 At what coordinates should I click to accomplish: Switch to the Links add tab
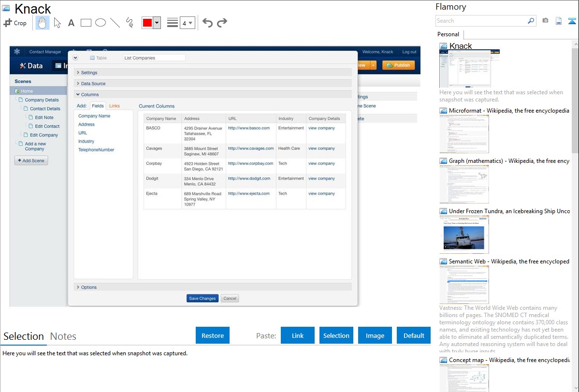pos(115,106)
